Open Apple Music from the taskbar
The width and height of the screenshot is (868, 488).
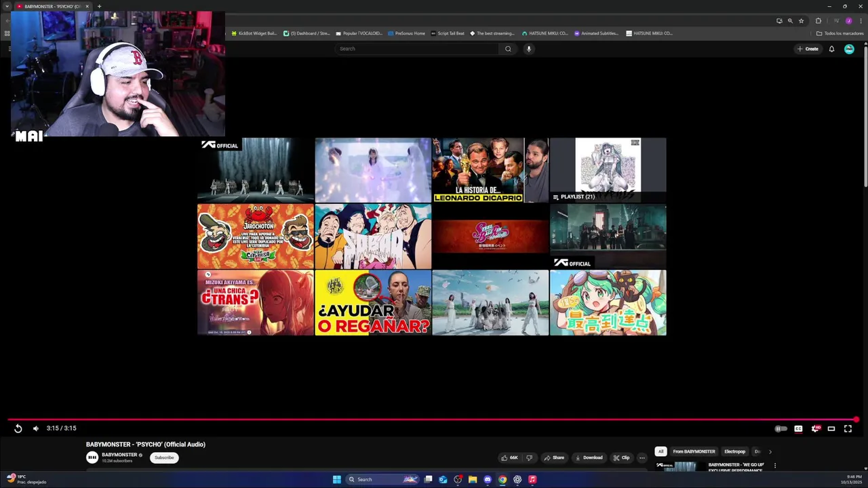click(x=532, y=479)
